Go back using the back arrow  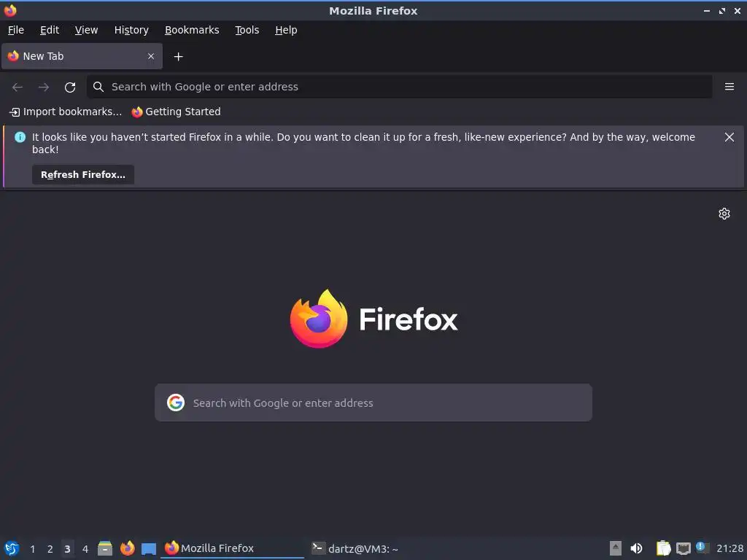click(18, 87)
